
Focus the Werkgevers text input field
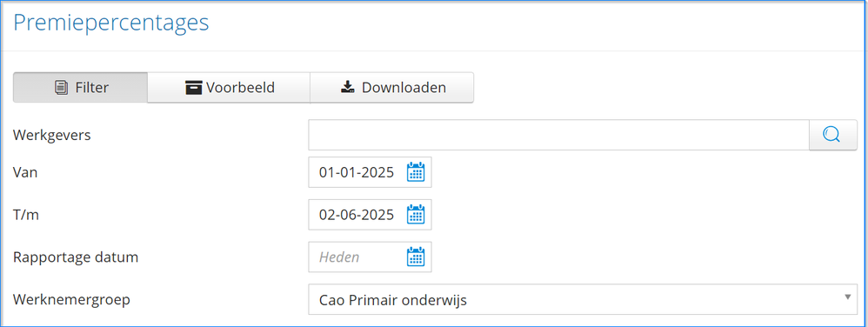click(x=558, y=135)
